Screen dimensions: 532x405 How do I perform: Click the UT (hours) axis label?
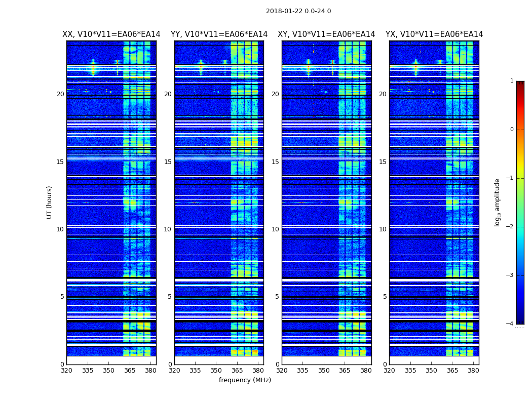tap(49, 202)
